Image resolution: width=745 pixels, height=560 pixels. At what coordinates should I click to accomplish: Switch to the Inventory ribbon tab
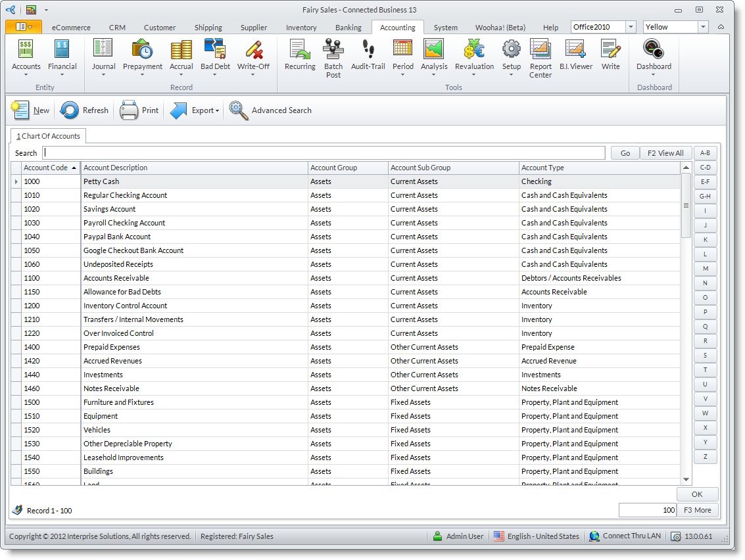click(301, 28)
